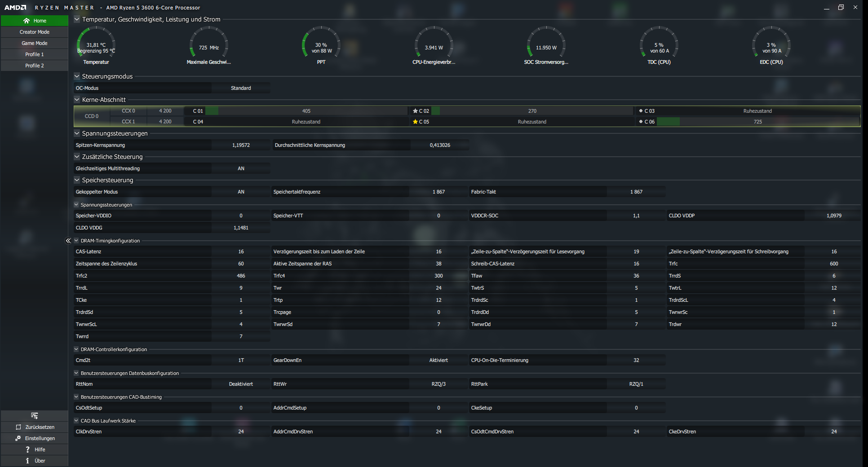Collapse the Steuerungsmodus section

point(77,76)
